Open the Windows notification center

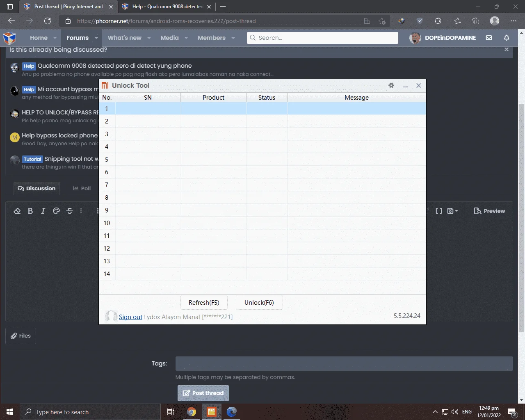click(x=512, y=412)
